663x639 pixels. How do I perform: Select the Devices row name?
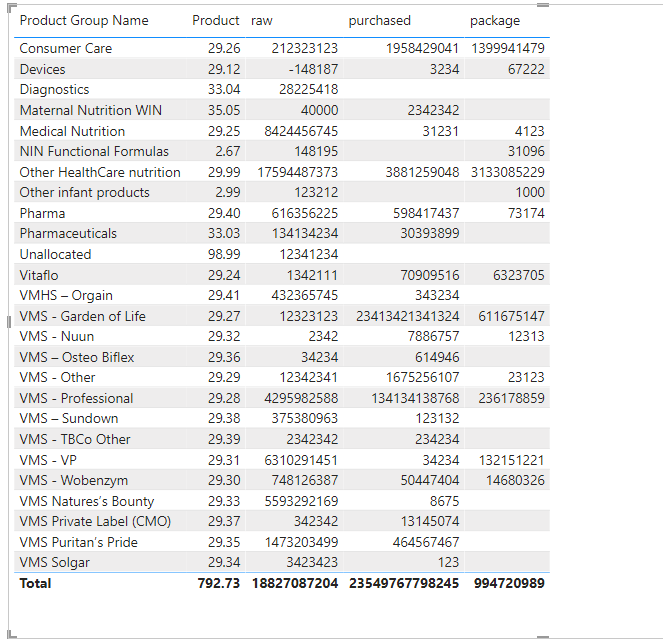click(42, 69)
